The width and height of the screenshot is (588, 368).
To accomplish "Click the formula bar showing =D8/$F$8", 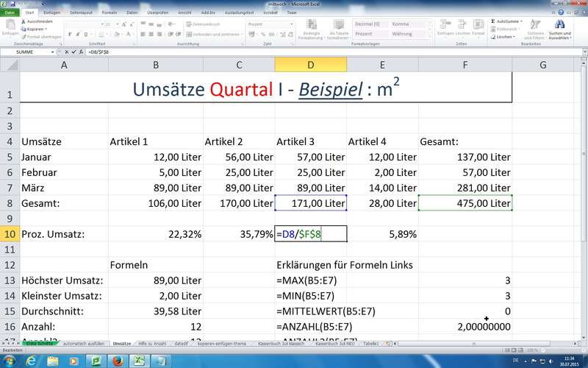I will (334, 52).
